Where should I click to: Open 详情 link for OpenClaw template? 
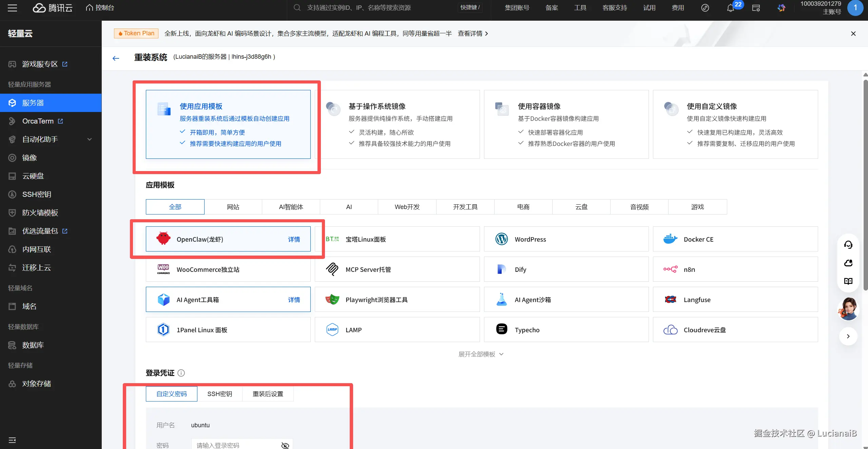coord(294,239)
